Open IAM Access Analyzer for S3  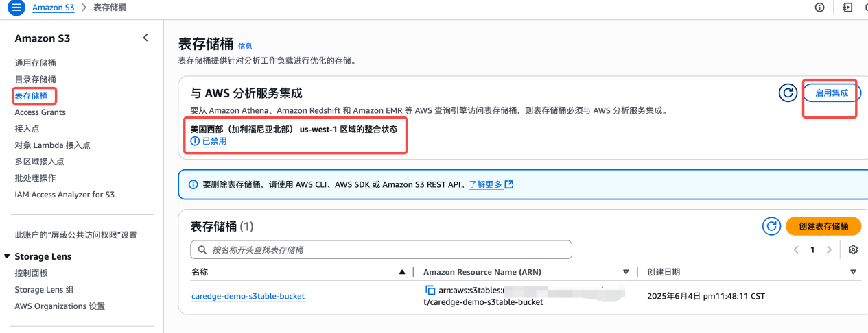tap(64, 194)
